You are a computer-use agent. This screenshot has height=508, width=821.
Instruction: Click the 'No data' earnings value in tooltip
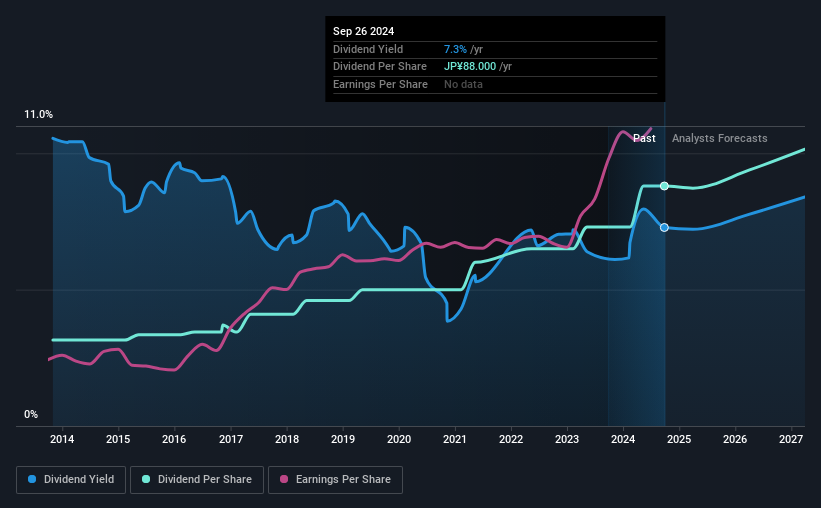pos(463,84)
